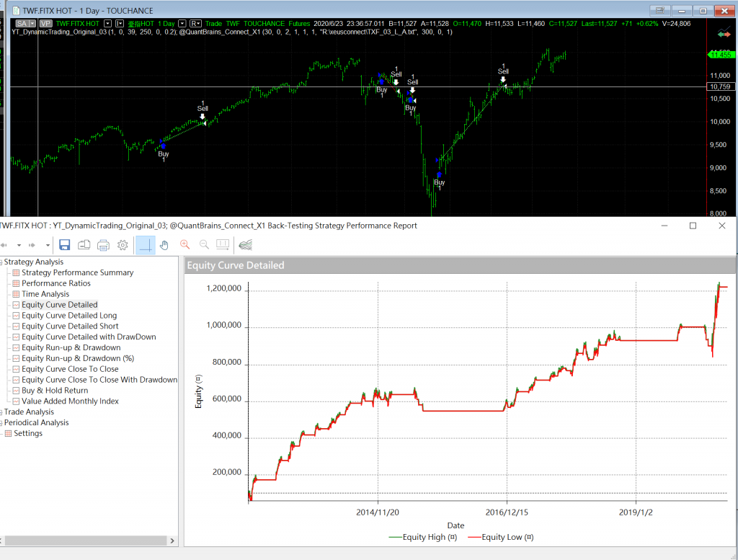Activate the hand pan tool
The width and height of the screenshot is (738, 560).
(x=164, y=245)
